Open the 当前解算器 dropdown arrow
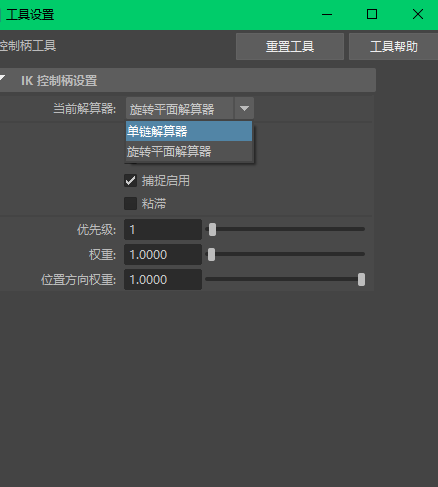Image resolution: width=438 pixels, height=487 pixels. coord(244,108)
